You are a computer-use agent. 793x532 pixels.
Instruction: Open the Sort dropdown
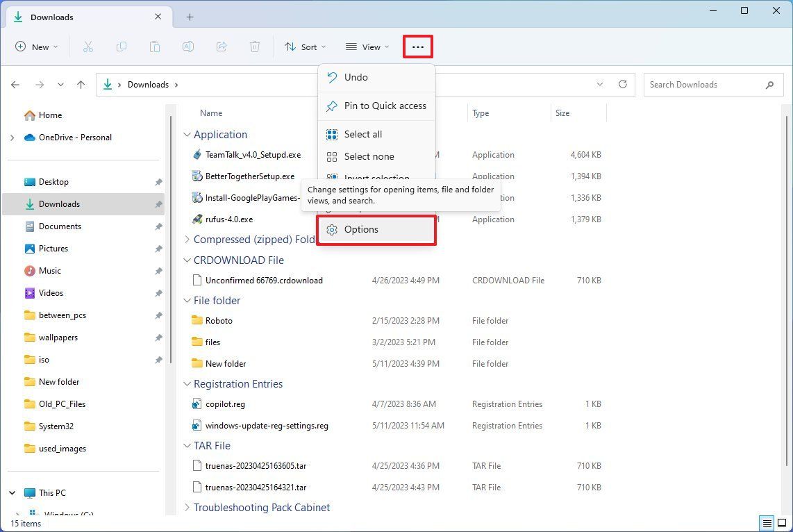pyautogui.click(x=306, y=47)
